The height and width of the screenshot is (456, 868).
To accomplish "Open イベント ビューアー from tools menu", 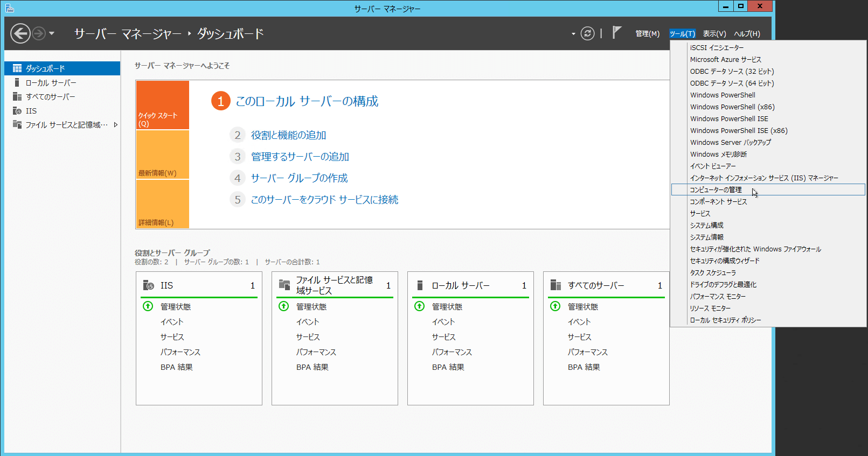I will [768, 166].
